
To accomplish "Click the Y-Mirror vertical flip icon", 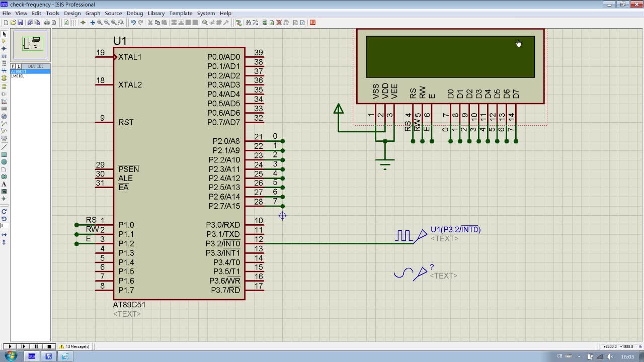I will coord(4,242).
